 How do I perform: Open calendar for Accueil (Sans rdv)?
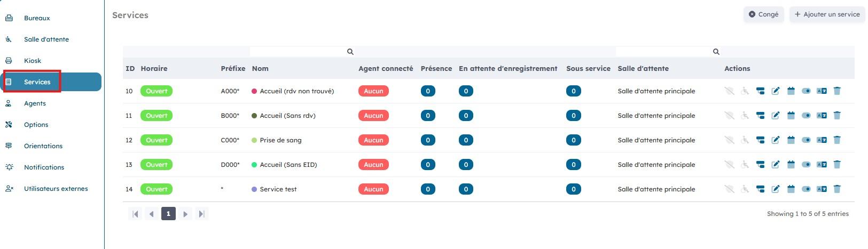tap(791, 116)
